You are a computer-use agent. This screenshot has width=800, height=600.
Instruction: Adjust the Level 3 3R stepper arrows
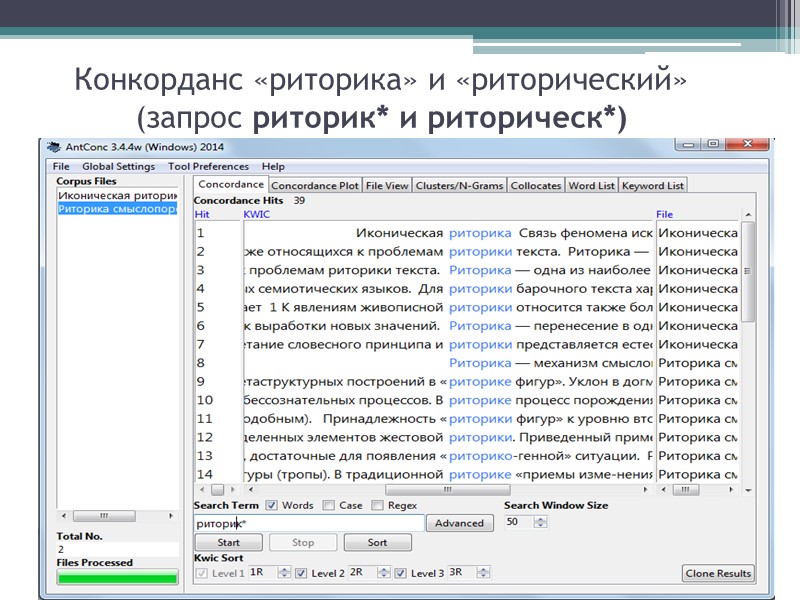coord(483,572)
